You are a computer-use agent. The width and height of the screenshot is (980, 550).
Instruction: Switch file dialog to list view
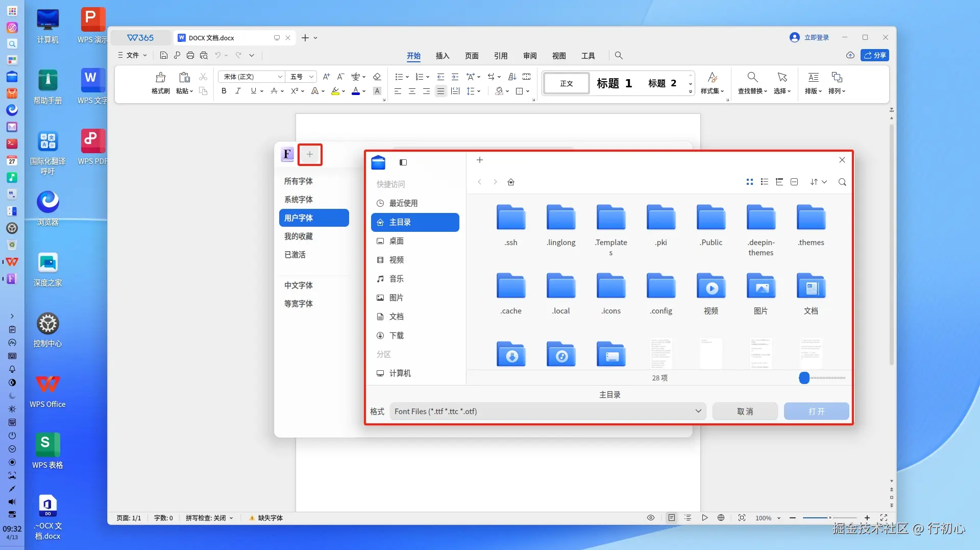[x=765, y=181]
